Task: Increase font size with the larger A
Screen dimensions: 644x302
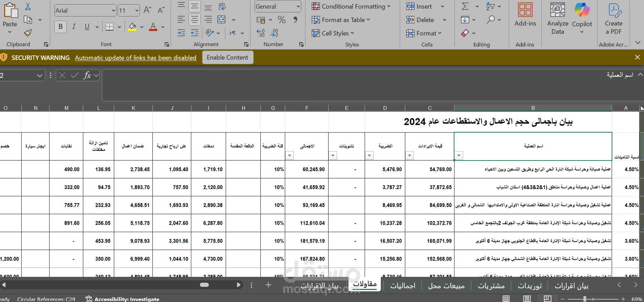Action: pyautogui.click(x=148, y=10)
